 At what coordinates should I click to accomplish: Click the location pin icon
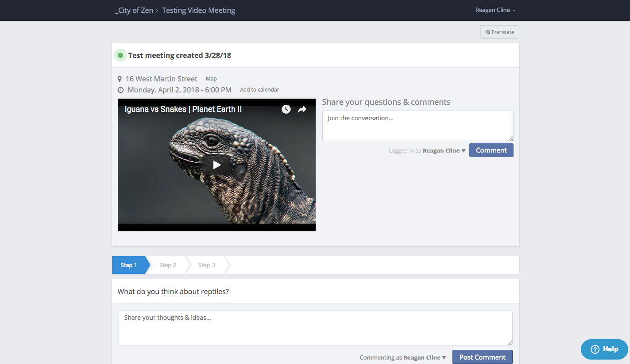(x=120, y=79)
